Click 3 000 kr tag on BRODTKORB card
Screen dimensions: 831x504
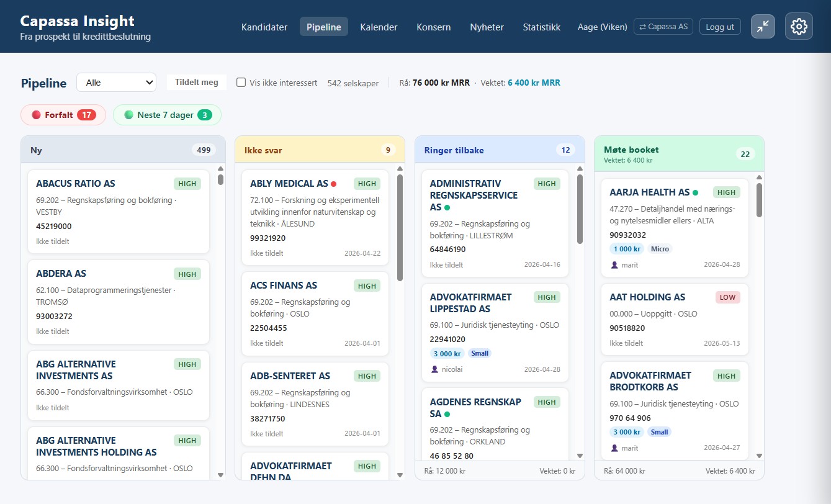pos(627,432)
